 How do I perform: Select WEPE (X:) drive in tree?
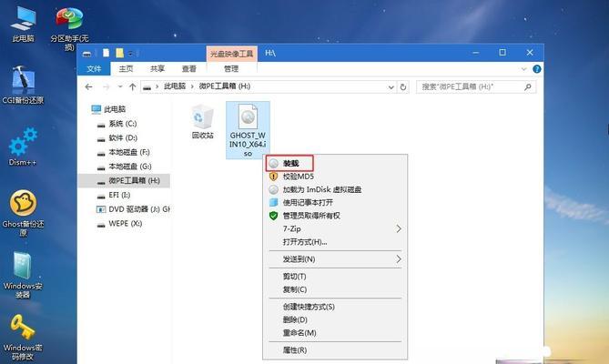119,224
